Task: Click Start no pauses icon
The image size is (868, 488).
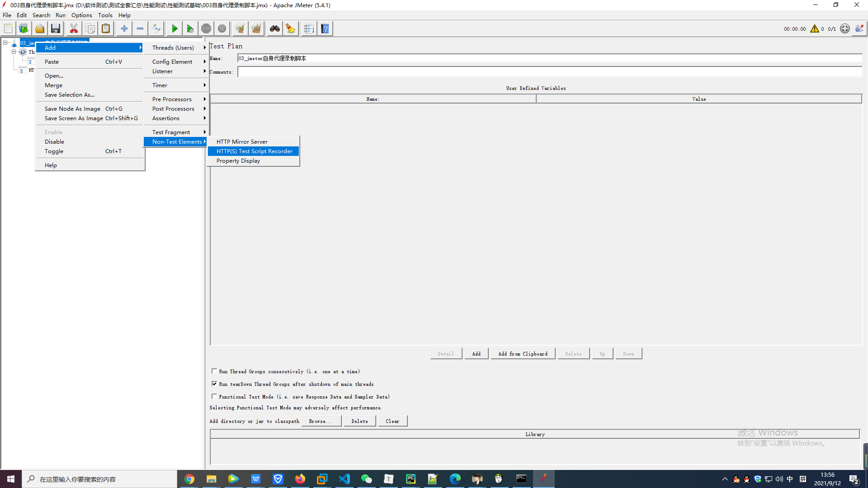Action: pos(190,29)
